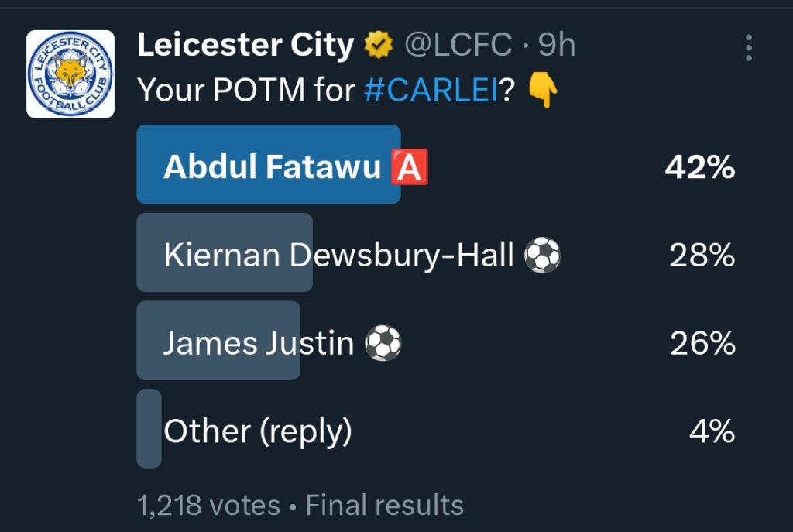Select the Kiernan Dewsbury-Hall poll option
This screenshot has width=793, height=532.
click(x=338, y=253)
